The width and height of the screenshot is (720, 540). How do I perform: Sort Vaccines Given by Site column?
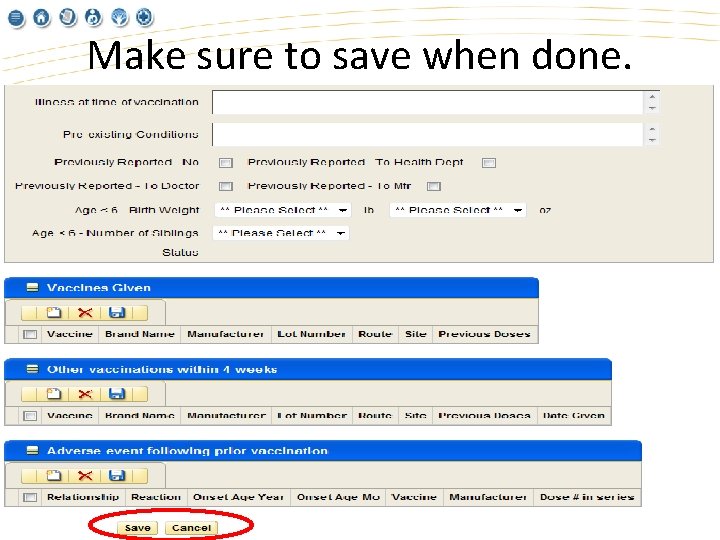(416, 334)
